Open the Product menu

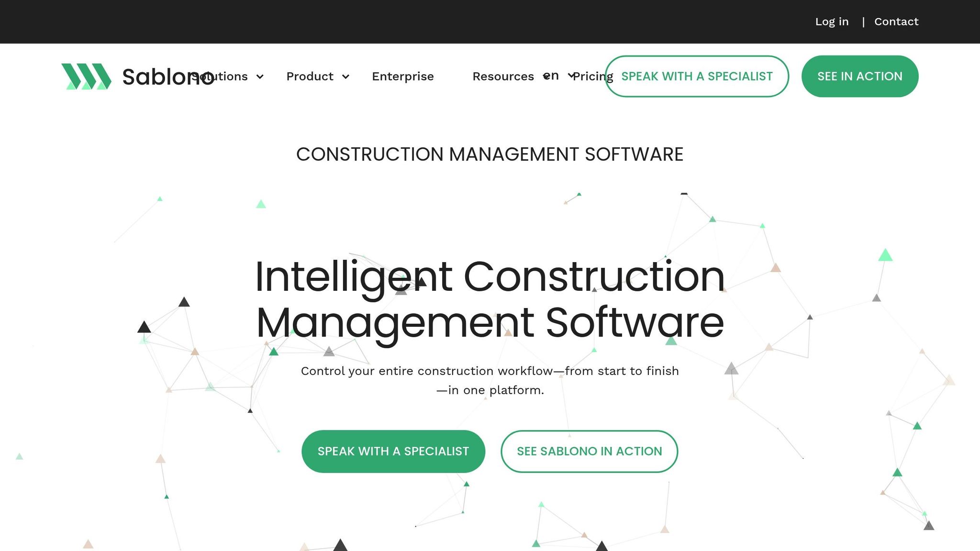tap(310, 77)
